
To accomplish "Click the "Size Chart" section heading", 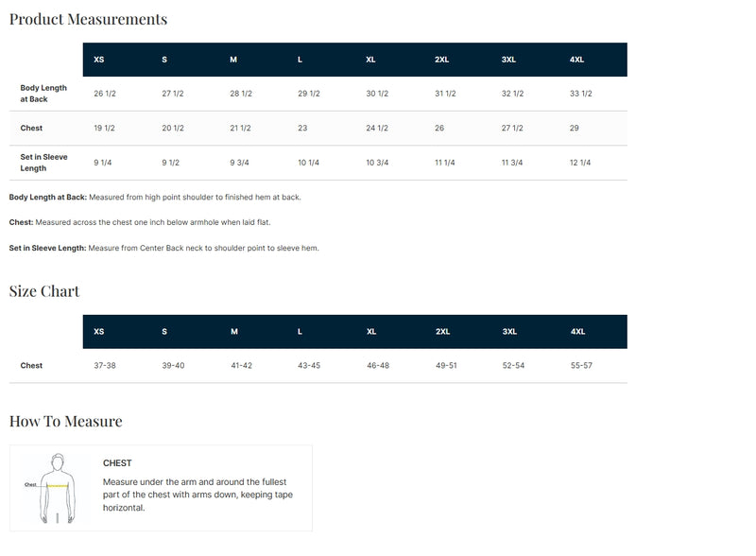I will 44,291.
